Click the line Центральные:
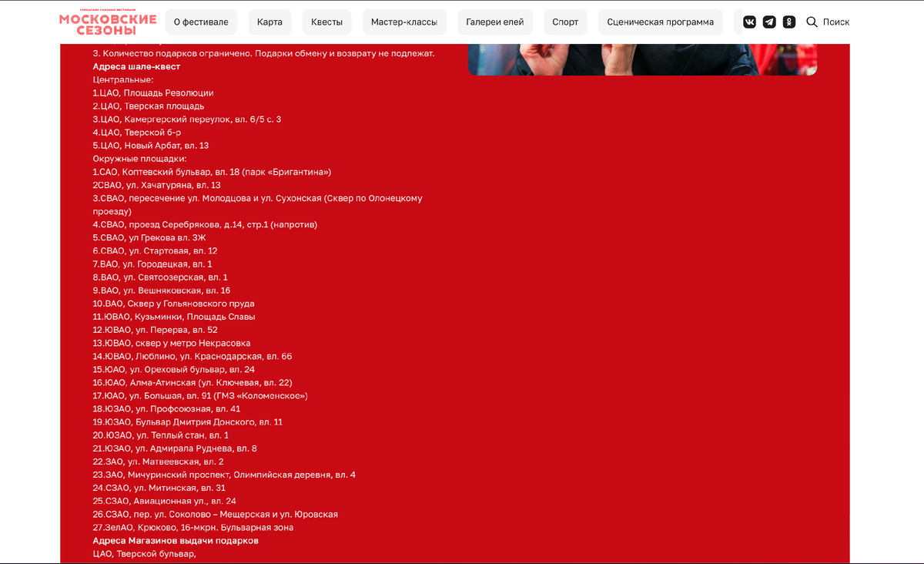This screenshot has width=924, height=564. [123, 80]
